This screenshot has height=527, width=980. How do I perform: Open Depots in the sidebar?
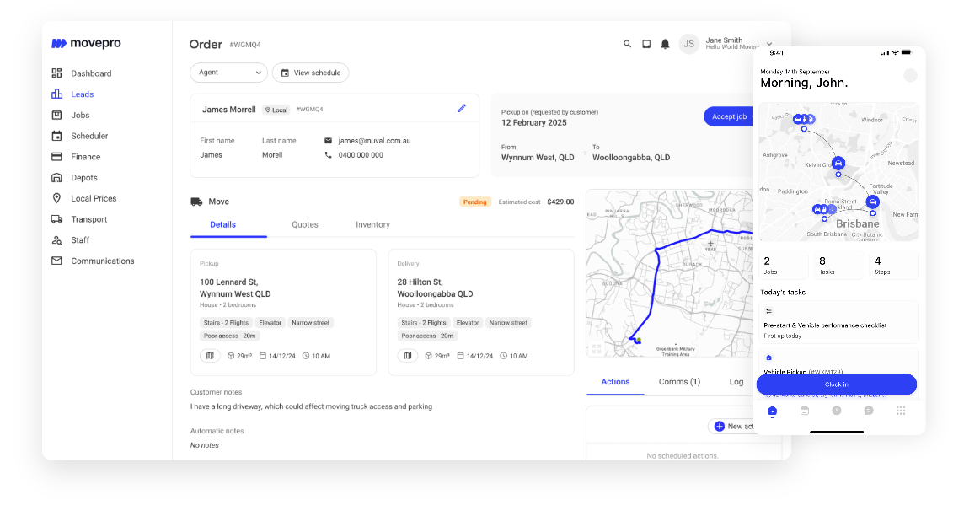pos(74,178)
